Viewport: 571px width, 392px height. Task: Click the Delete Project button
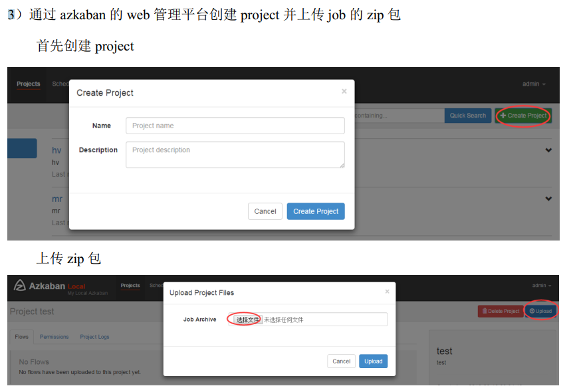pos(501,311)
